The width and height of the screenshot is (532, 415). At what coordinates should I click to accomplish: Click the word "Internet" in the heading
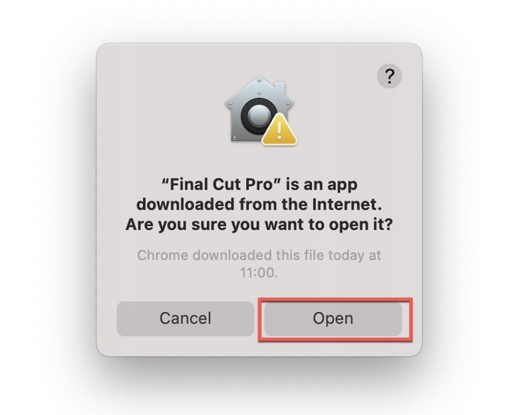tap(344, 205)
